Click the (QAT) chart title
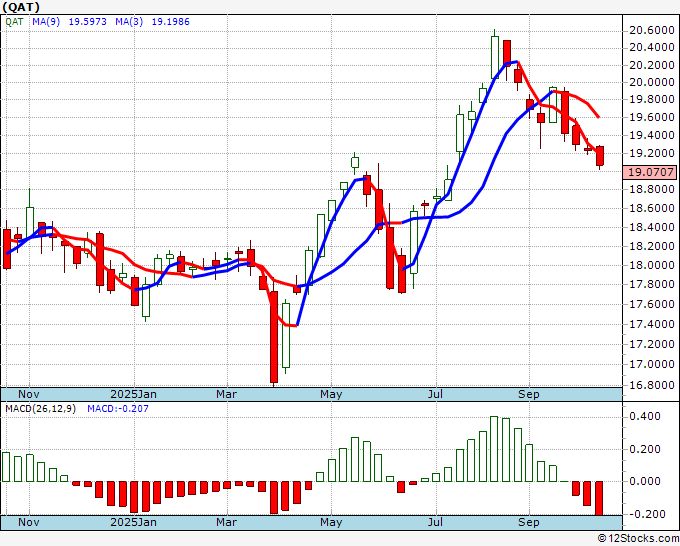 pyautogui.click(x=20, y=7)
